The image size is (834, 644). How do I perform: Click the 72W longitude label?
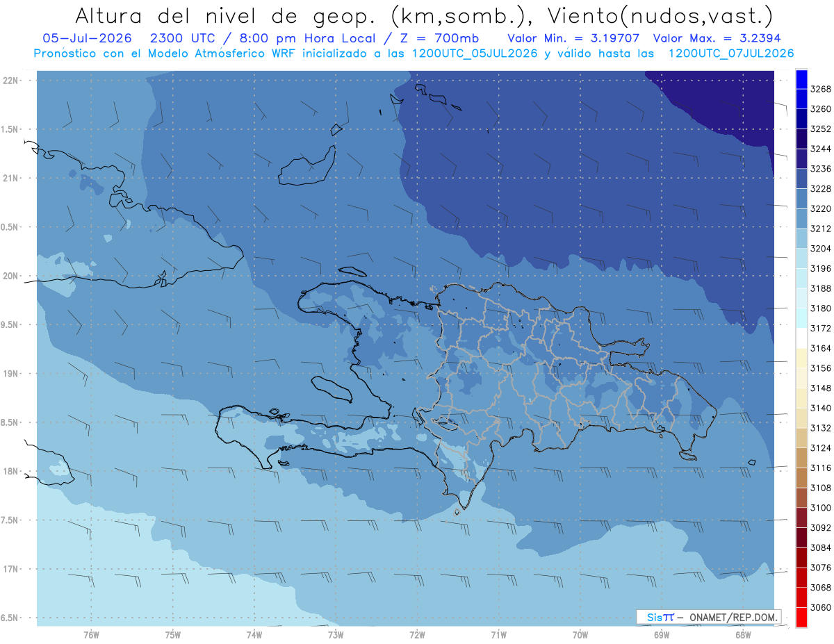[x=418, y=634]
